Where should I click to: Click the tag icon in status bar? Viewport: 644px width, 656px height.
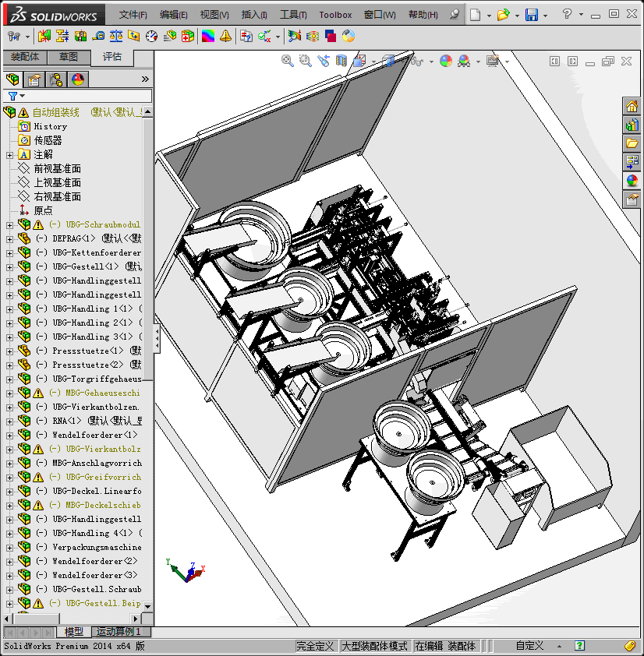(x=629, y=646)
